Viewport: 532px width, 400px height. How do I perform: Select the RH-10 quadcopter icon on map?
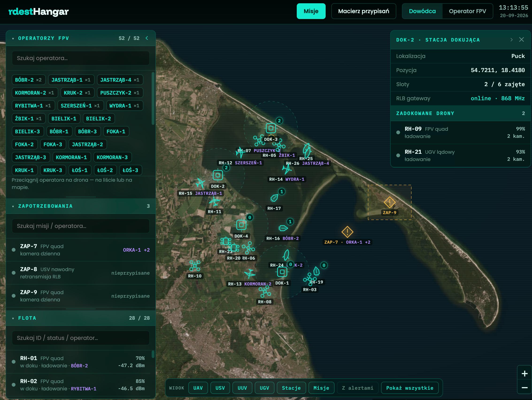195,265
